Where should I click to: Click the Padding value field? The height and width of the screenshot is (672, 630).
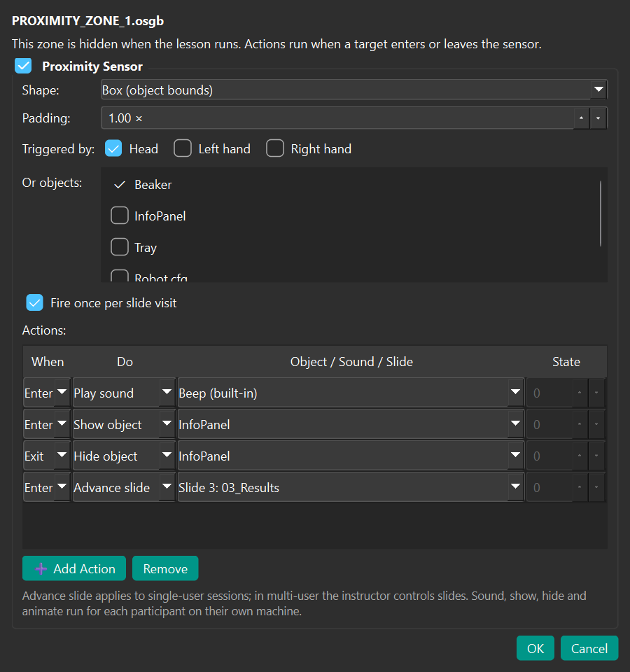(x=337, y=118)
